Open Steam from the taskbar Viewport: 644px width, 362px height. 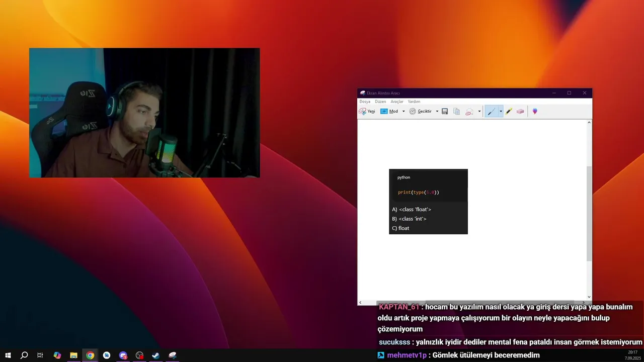(x=156, y=355)
